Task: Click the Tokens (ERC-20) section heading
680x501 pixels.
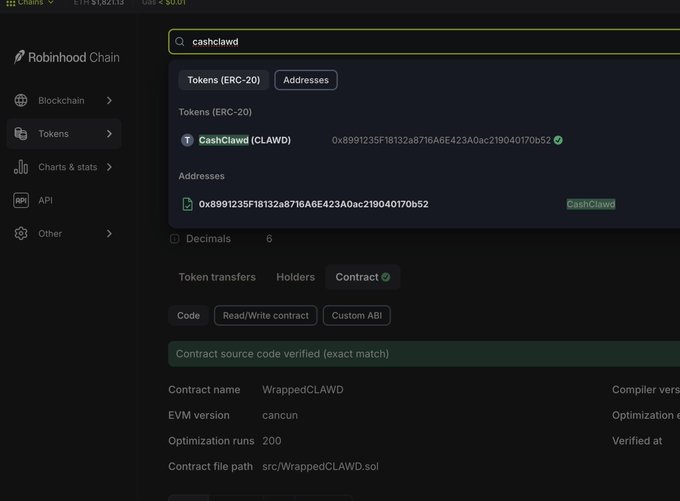Action: pos(215,112)
